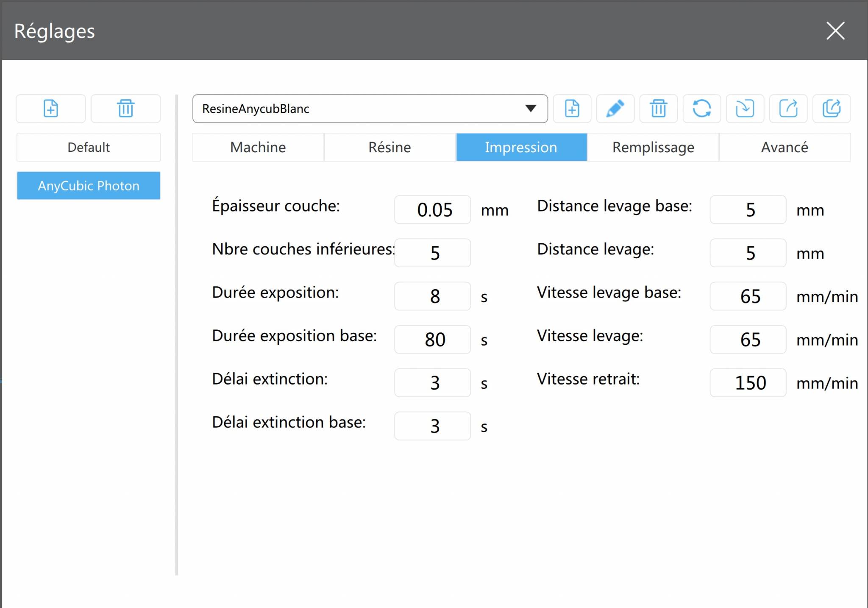Image resolution: width=868 pixels, height=608 pixels.
Task: Close the Réglages dialog
Action: pyautogui.click(x=835, y=31)
